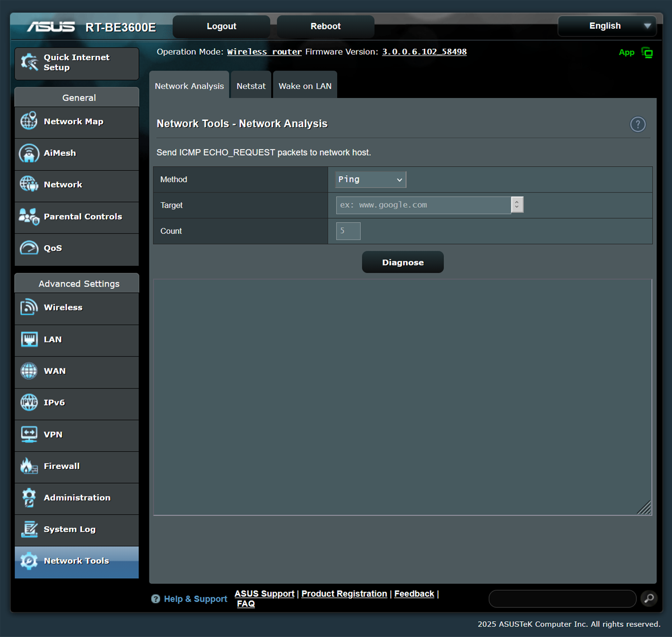Click the Logout button
Viewport: 672px width, 637px height.
pyautogui.click(x=221, y=26)
